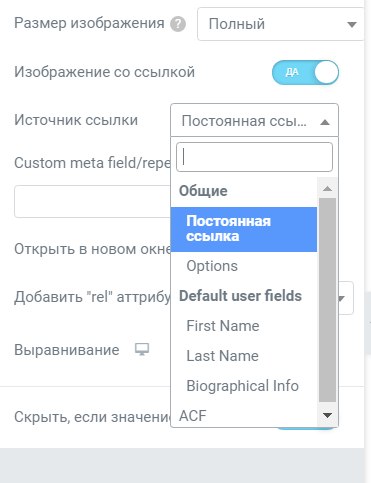Image resolution: width=371 pixels, height=483 pixels.
Task: Click the search field inside the dropdown
Action: click(x=254, y=157)
